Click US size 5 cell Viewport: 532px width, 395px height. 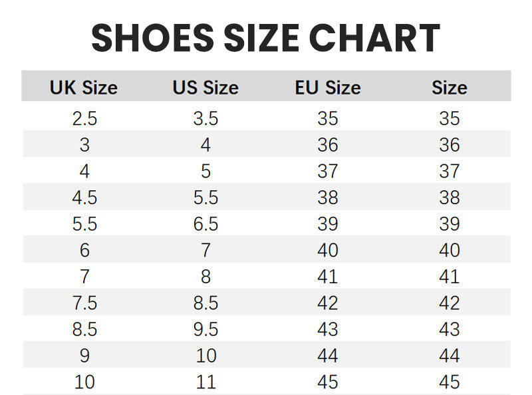(x=205, y=172)
